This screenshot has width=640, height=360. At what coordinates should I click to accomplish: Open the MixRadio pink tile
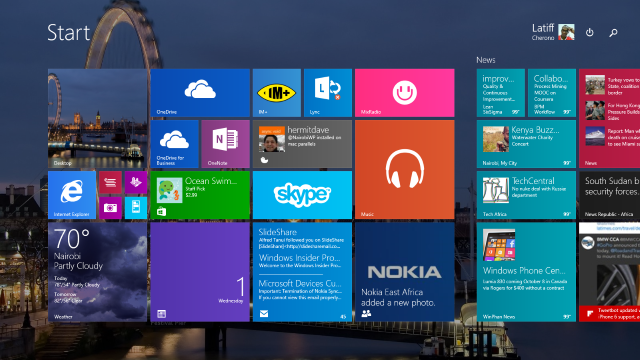point(404,93)
